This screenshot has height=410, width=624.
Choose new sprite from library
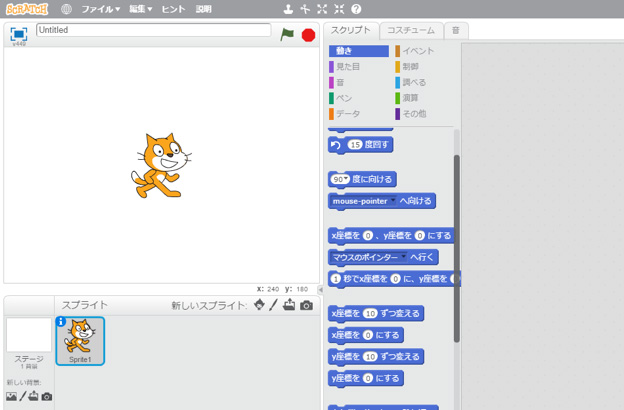(x=259, y=305)
